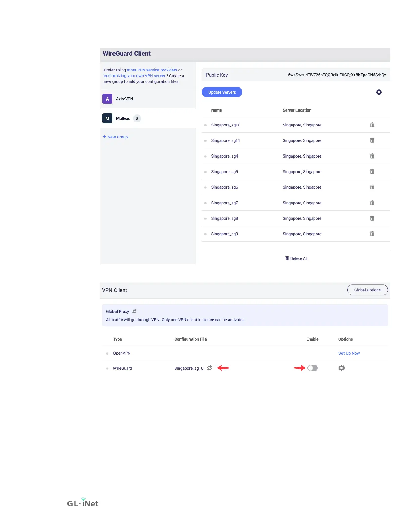
Task: Delete the Singapore_sg7 server entry
Action: pos(372,203)
